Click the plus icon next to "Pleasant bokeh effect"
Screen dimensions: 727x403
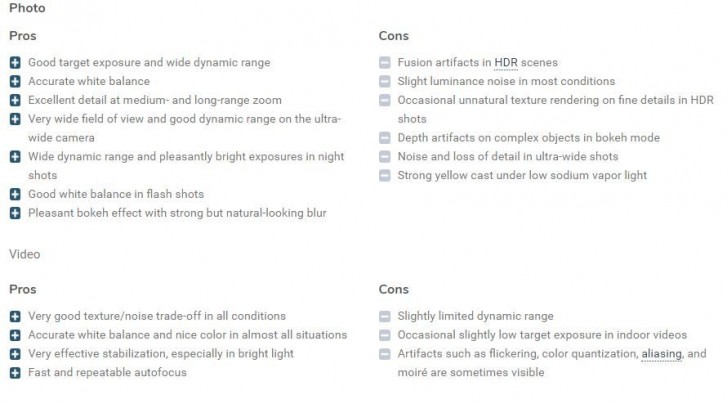pos(15,213)
